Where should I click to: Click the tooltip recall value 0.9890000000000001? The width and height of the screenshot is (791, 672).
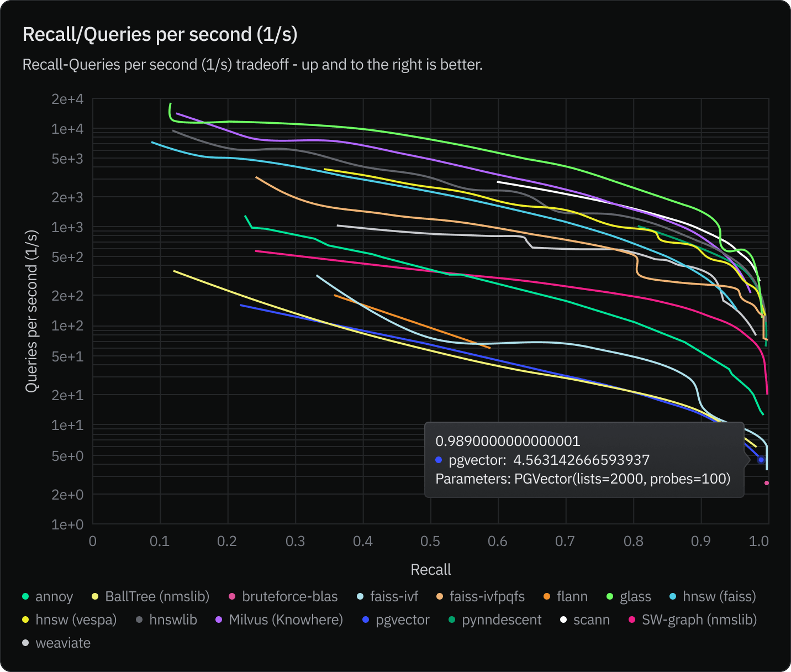pyautogui.click(x=508, y=442)
